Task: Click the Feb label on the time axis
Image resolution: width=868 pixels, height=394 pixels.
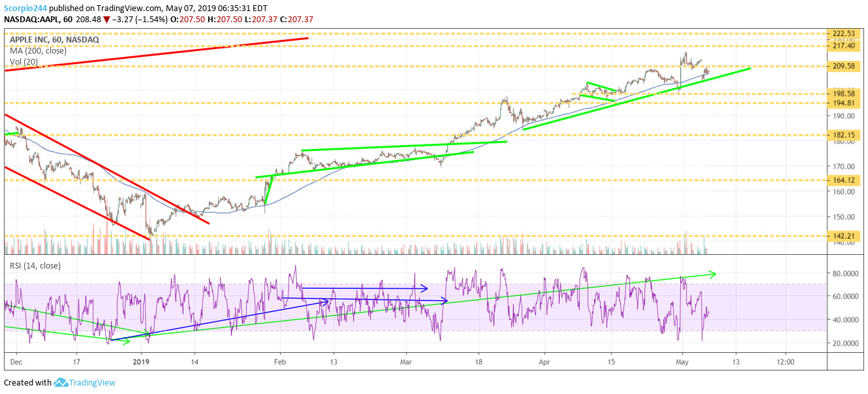Action: click(x=280, y=361)
